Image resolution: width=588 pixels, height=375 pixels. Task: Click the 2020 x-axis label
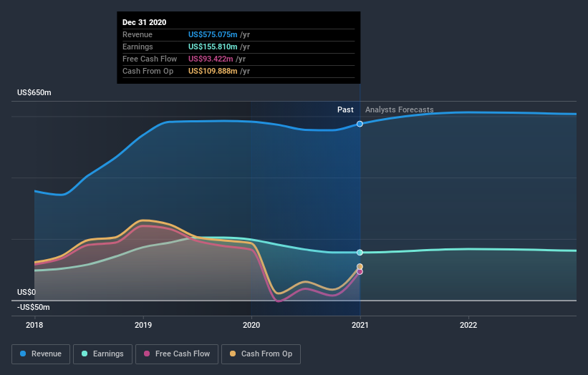(x=251, y=325)
